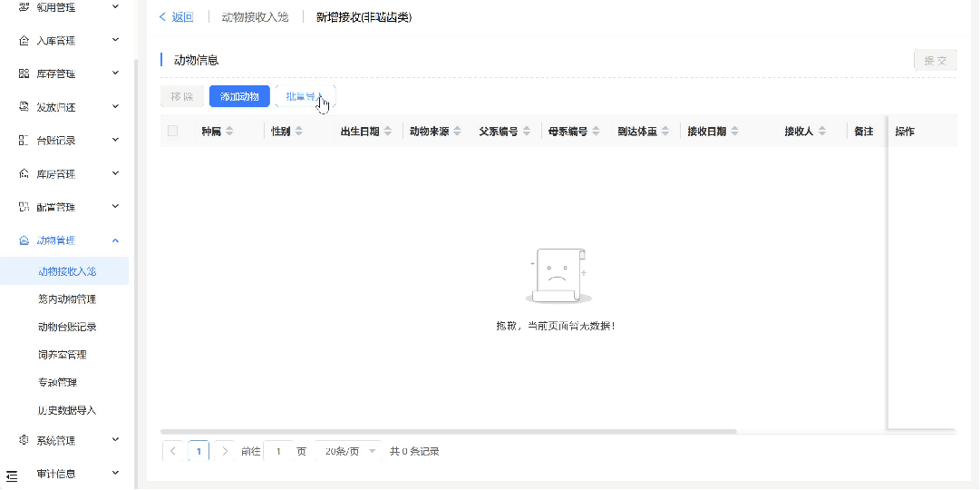
Task: Expand the 系统管理 menu chevron
Action: pos(116,439)
